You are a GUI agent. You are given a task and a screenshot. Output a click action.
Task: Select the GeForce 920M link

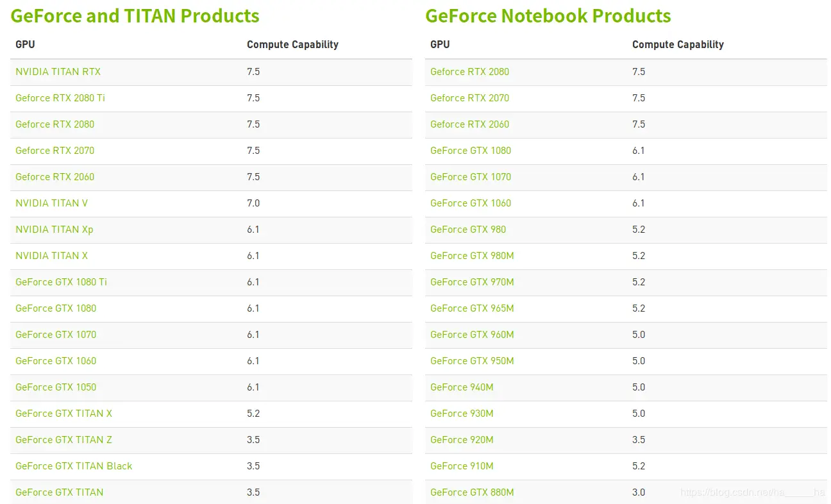[462, 440]
